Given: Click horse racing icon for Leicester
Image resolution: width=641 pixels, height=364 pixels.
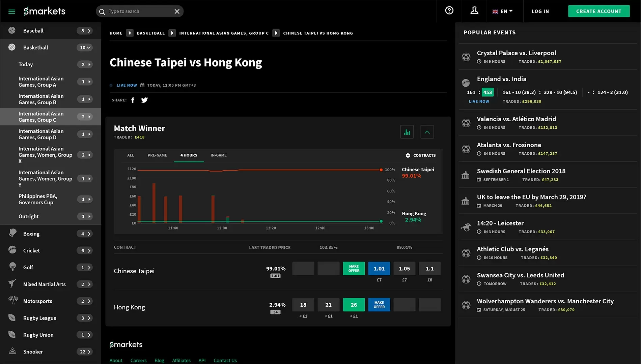Looking at the screenshot, I should 466,227.
